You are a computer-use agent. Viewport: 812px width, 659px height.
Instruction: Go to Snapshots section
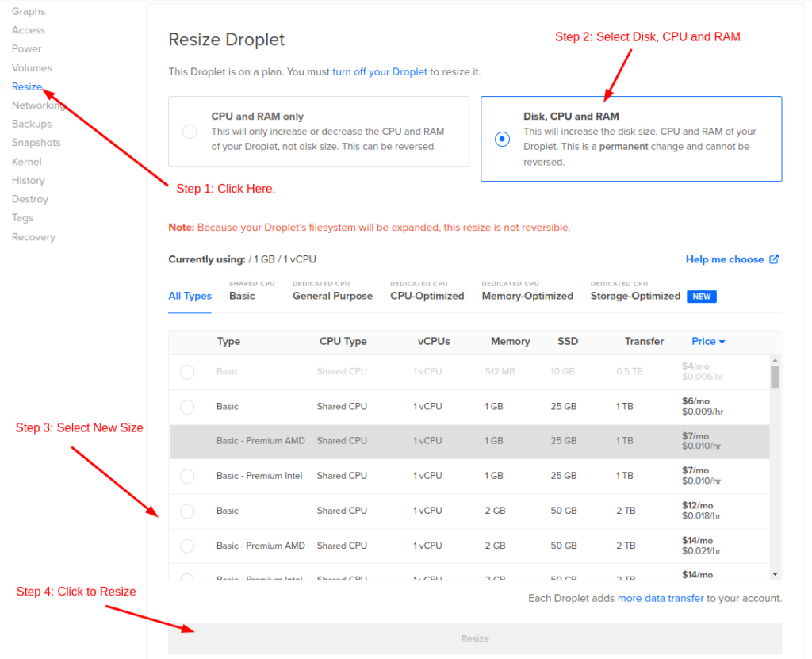[36, 143]
